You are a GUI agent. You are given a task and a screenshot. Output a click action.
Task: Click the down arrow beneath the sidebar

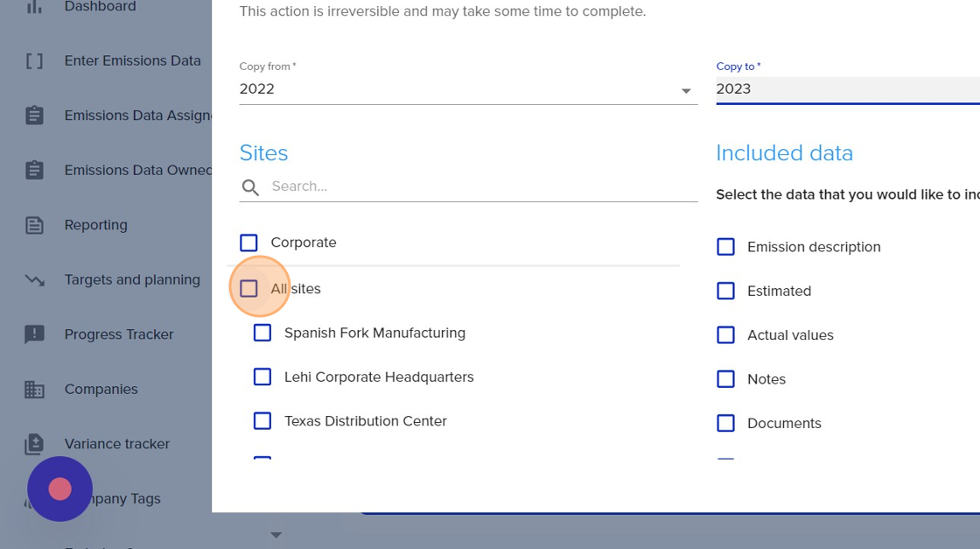[x=276, y=535]
